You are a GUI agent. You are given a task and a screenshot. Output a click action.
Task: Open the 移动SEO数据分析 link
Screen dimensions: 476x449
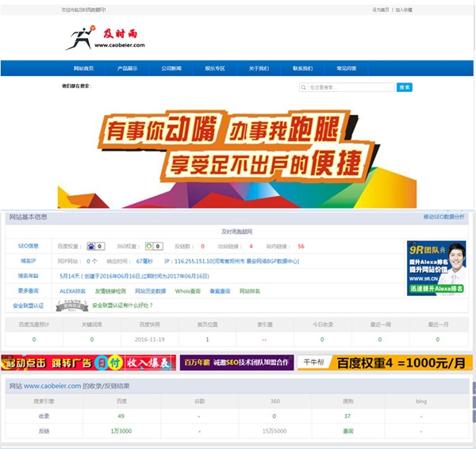pyautogui.click(x=444, y=217)
